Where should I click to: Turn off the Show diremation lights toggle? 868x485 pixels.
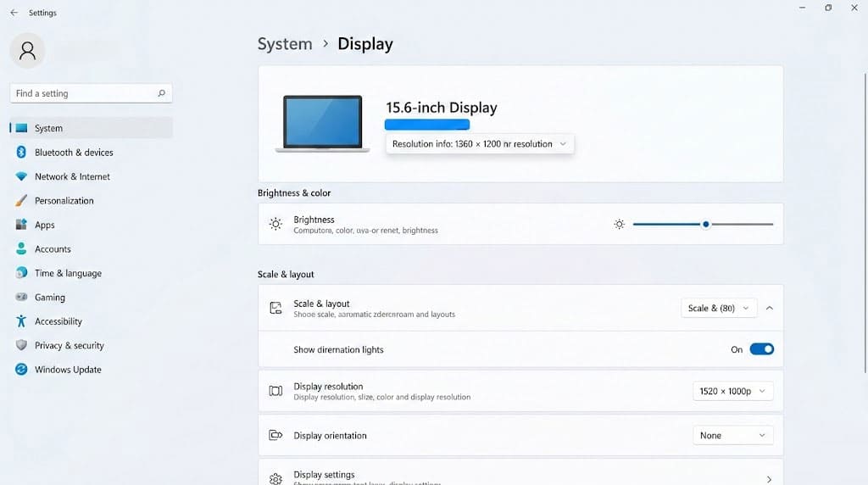pos(761,349)
